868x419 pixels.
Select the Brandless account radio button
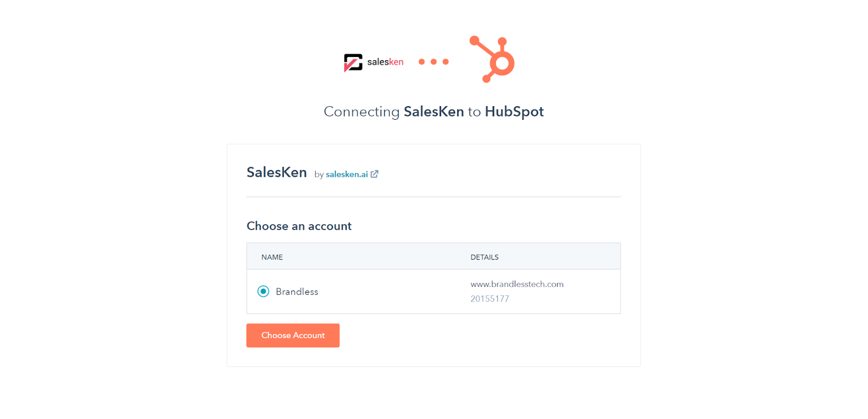coord(263,292)
